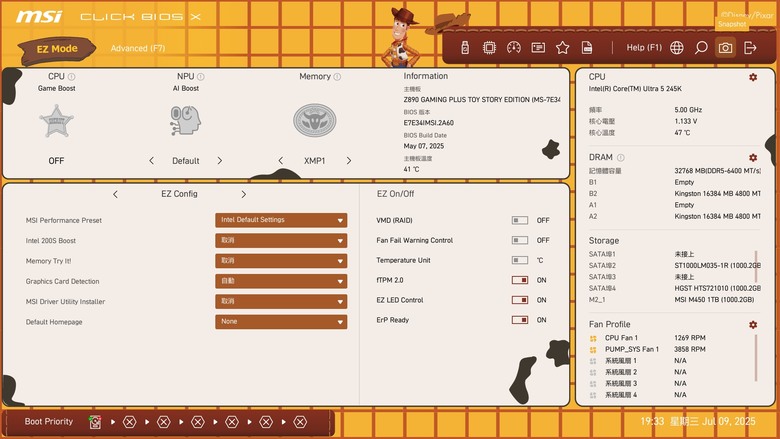The width and height of the screenshot is (780, 439).
Task: Open the hardware monitor board icon
Action: [538, 48]
